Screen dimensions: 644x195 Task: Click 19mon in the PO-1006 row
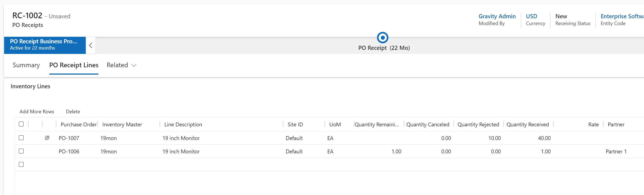coord(109,151)
